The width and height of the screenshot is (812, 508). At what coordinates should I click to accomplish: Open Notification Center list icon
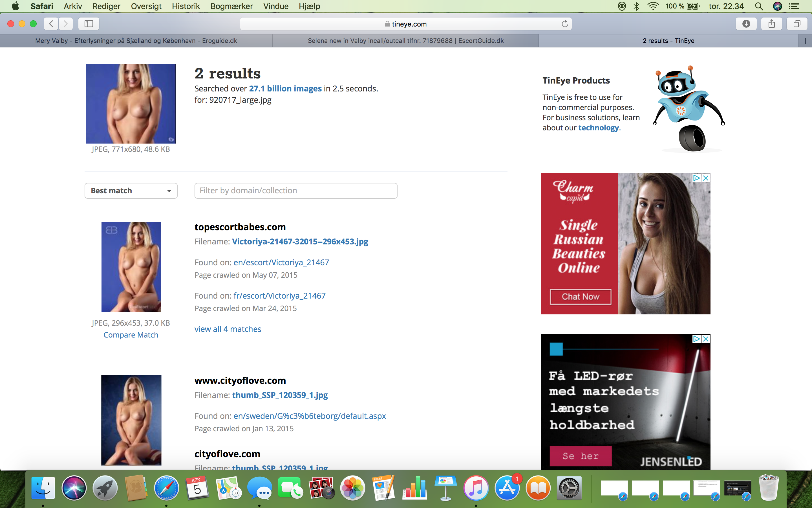(x=794, y=6)
